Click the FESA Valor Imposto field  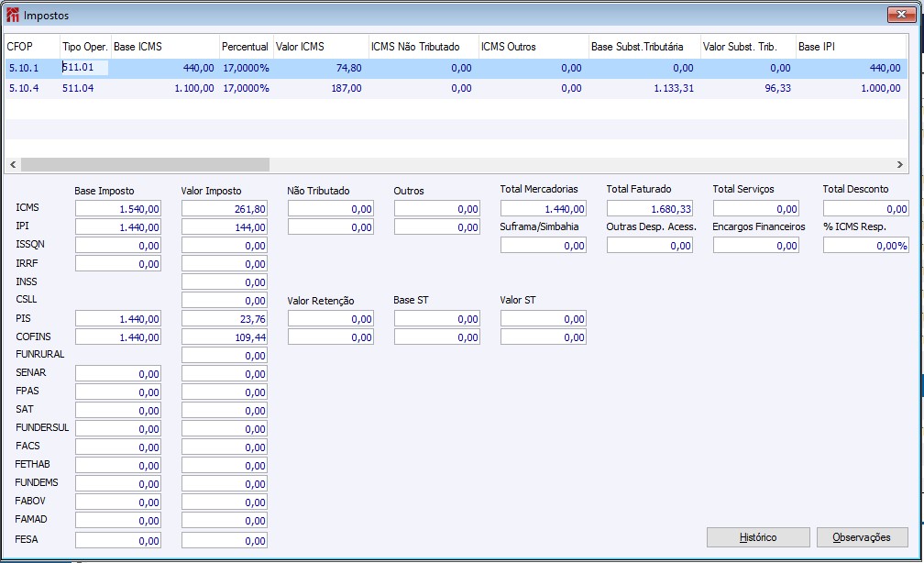[225, 540]
